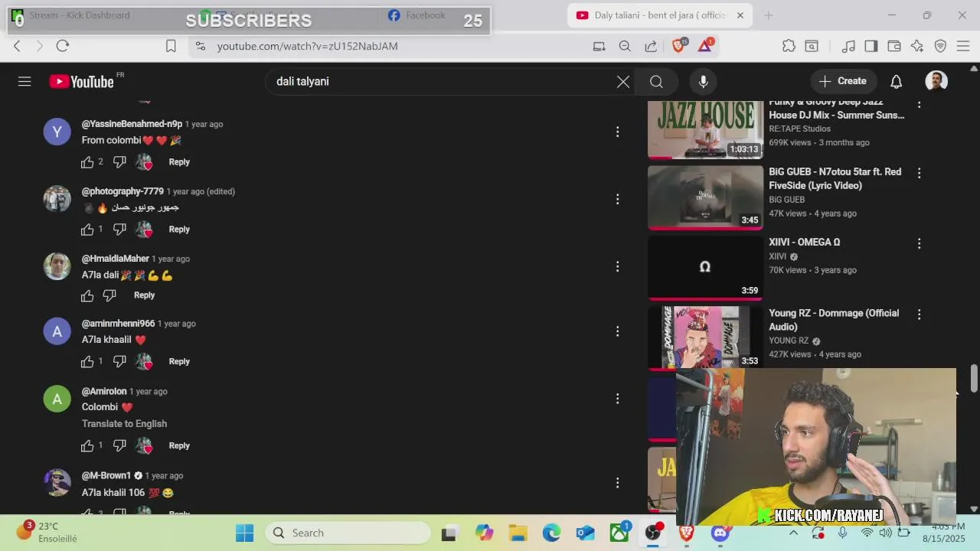Click 'Translate to English' under Colombi comment
The width and height of the screenshot is (980, 551).
[x=124, y=424]
